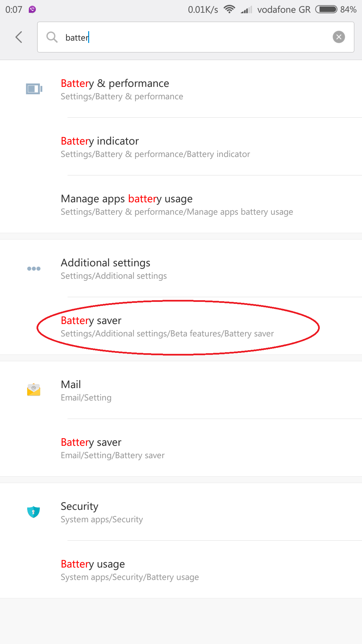Open Battery saver under Email/Setting
This screenshot has height=644, width=362.
tap(181, 448)
